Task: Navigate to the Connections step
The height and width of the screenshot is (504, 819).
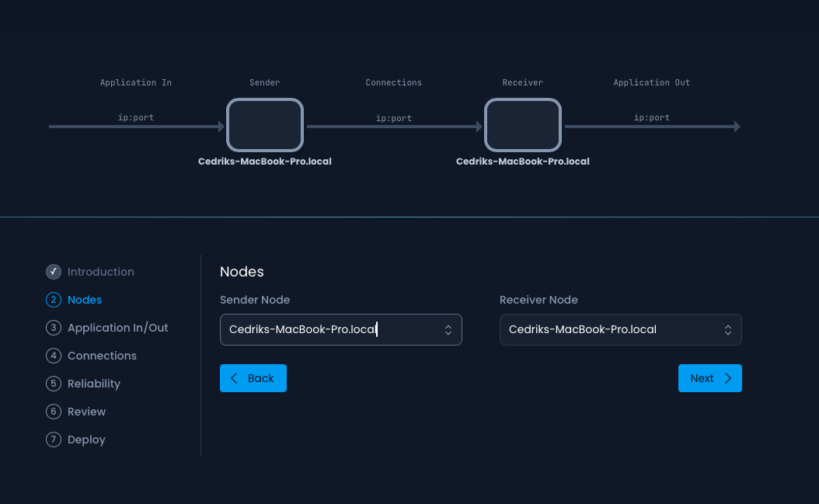Action: [x=102, y=356]
